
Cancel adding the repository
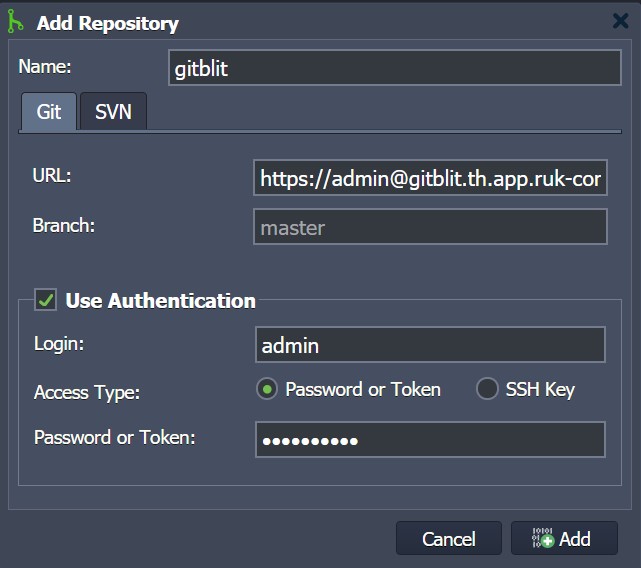coord(448,538)
